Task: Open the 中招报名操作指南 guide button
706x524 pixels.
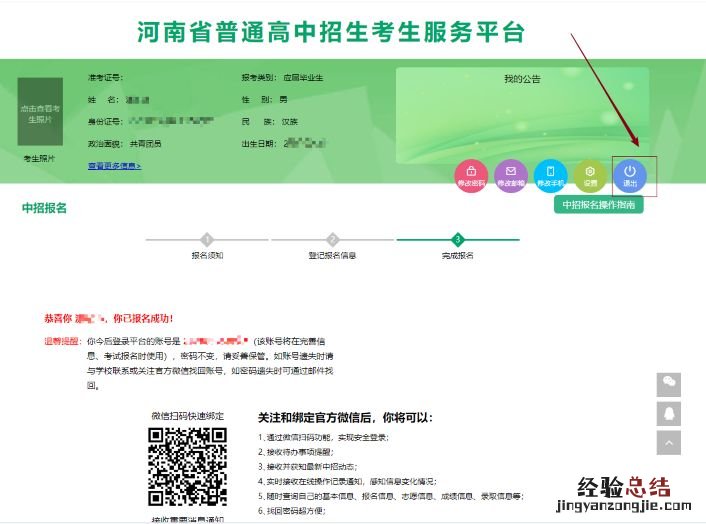Action: tap(597, 204)
